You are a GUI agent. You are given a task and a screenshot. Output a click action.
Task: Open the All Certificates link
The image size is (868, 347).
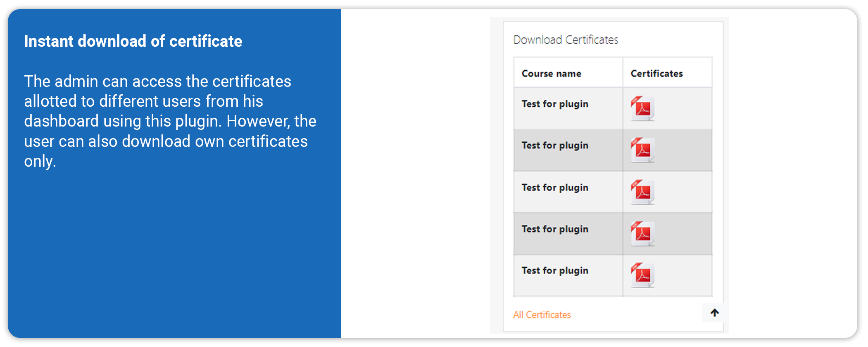(x=542, y=315)
